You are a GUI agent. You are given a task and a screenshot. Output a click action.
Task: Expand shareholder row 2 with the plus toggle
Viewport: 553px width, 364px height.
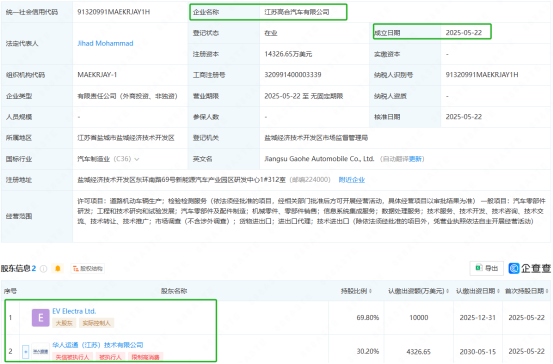(x=25, y=352)
